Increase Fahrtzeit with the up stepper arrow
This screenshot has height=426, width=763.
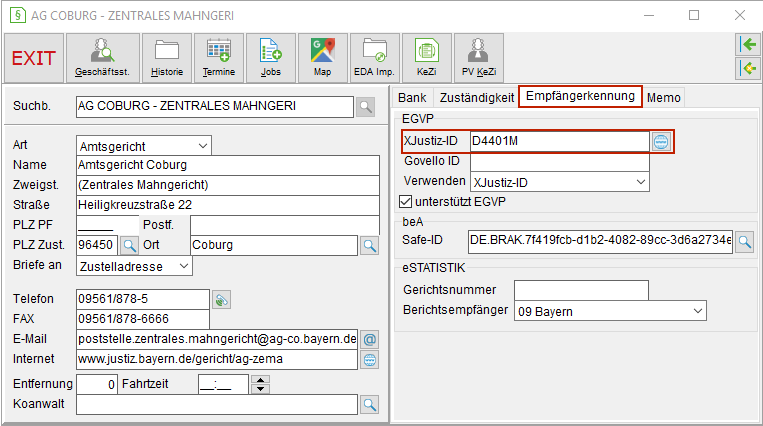(x=260, y=380)
